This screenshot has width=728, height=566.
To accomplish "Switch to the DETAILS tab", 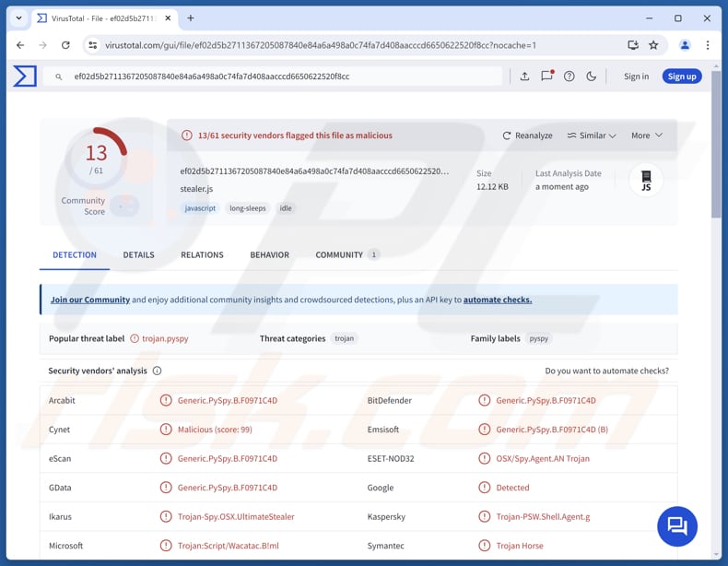I will click(138, 255).
